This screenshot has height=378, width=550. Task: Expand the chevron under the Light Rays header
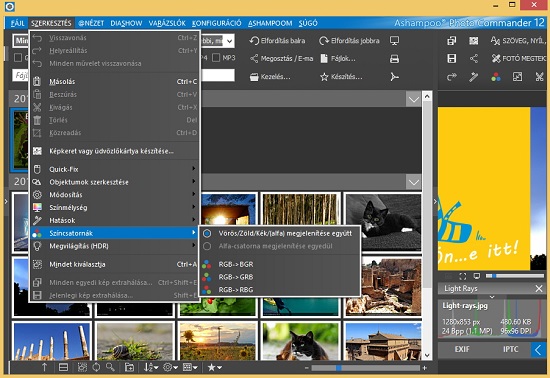pos(492,297)
